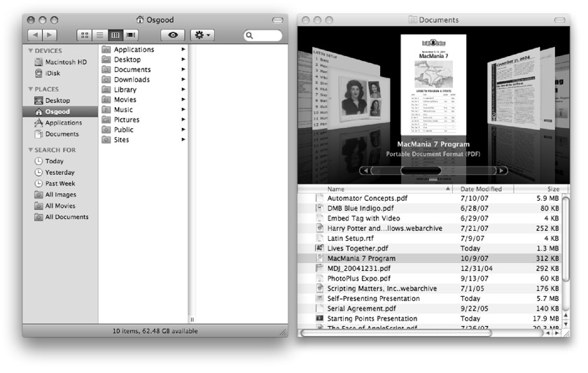Viewport: 588px width, 373px height.
Task: Switch to Cover Flow view
Action: click(x=131, y=34)
